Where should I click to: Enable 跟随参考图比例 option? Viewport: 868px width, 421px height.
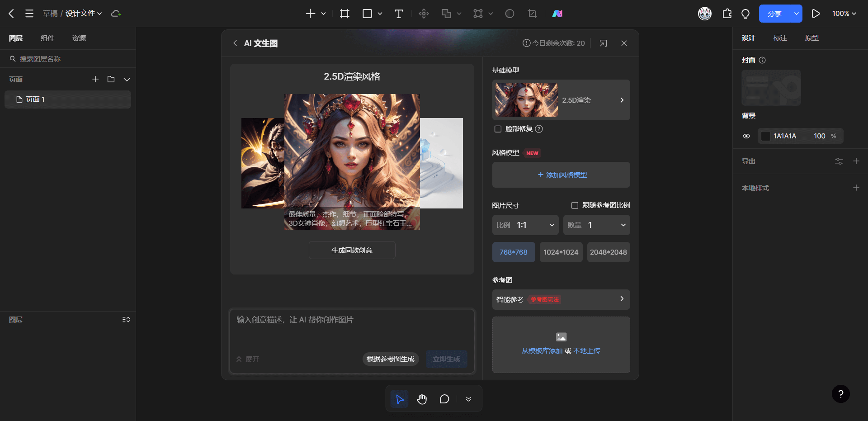tap(575, 205)
